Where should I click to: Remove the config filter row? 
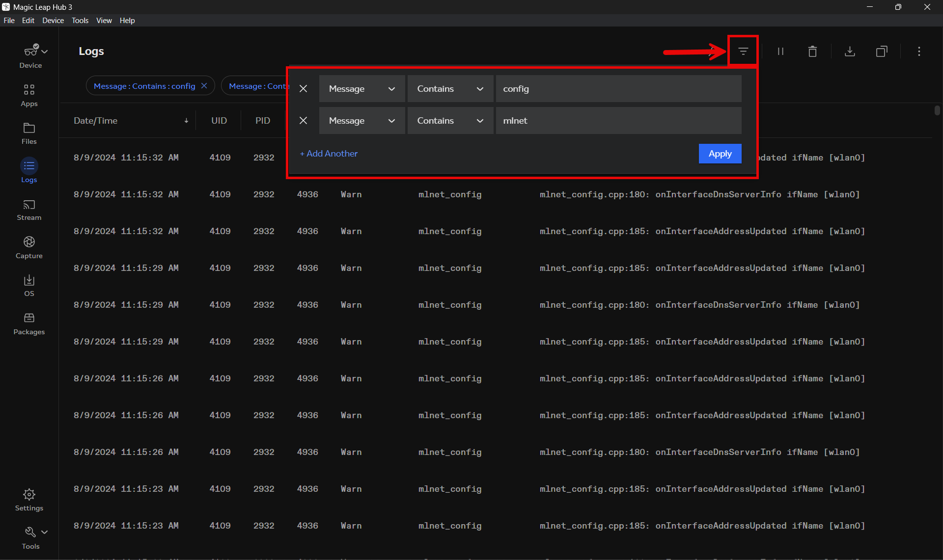click(x=304, y=88)
